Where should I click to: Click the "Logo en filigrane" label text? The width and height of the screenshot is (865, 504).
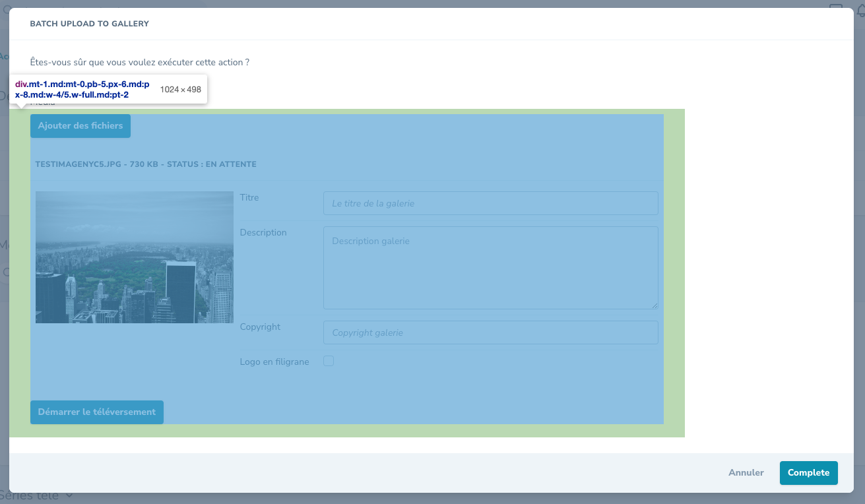(x=274, y=362)
